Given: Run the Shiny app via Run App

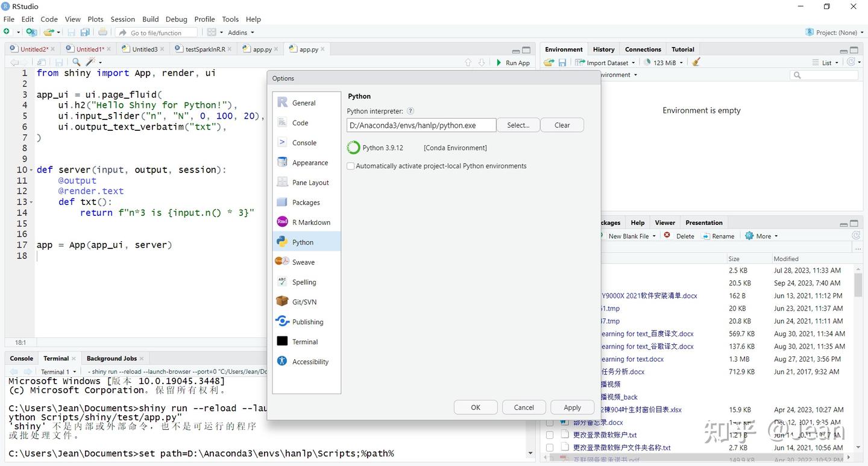Looking at the screenshot, I should point(513,62).
